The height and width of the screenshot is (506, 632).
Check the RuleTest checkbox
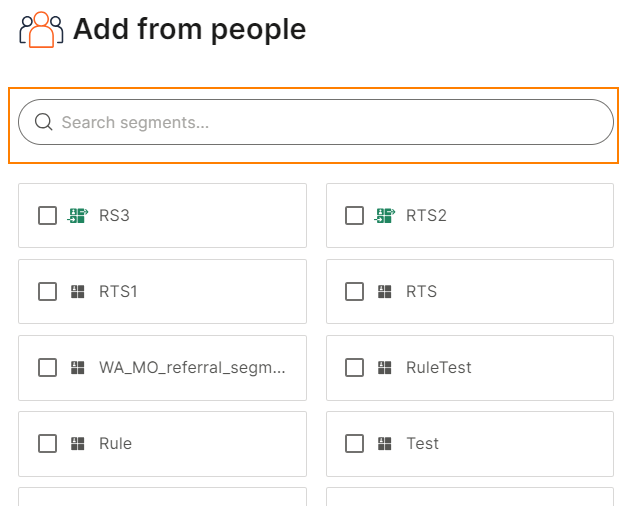[354, 368]
